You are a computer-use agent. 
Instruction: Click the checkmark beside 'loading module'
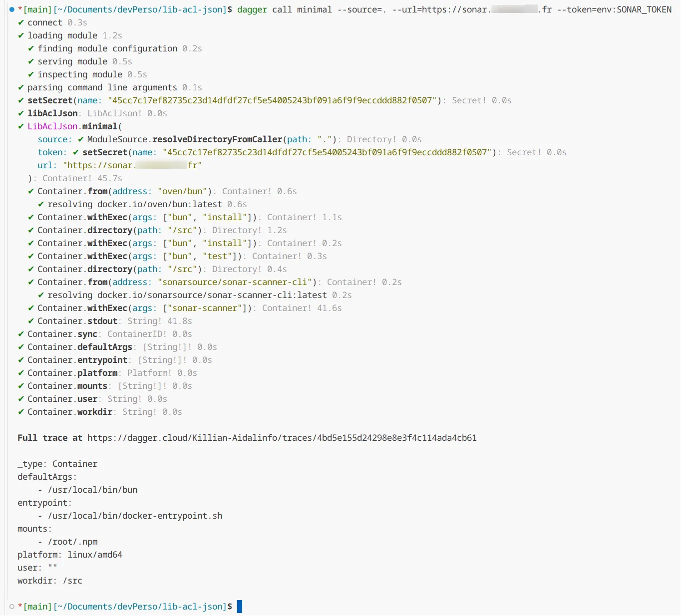pyautogui.click(x=21, y=35)
